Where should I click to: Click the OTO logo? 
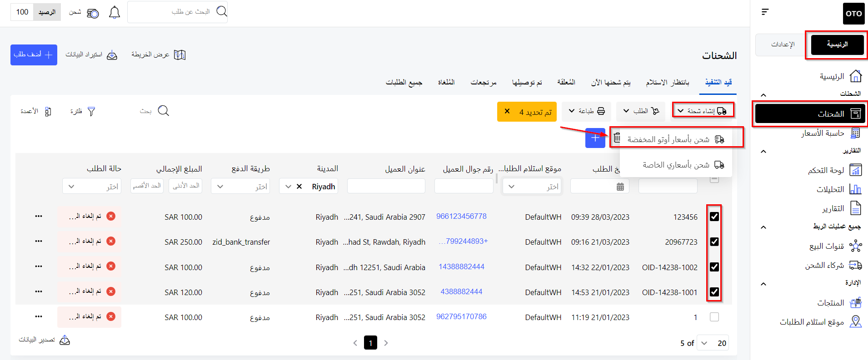853,13
